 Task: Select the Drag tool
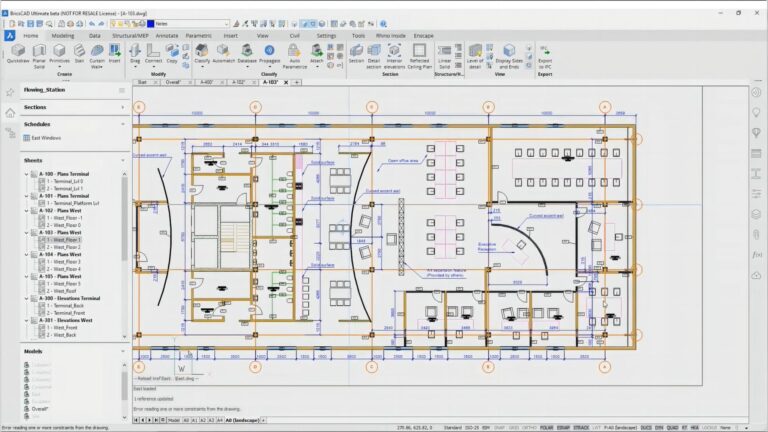click(135, 53)
